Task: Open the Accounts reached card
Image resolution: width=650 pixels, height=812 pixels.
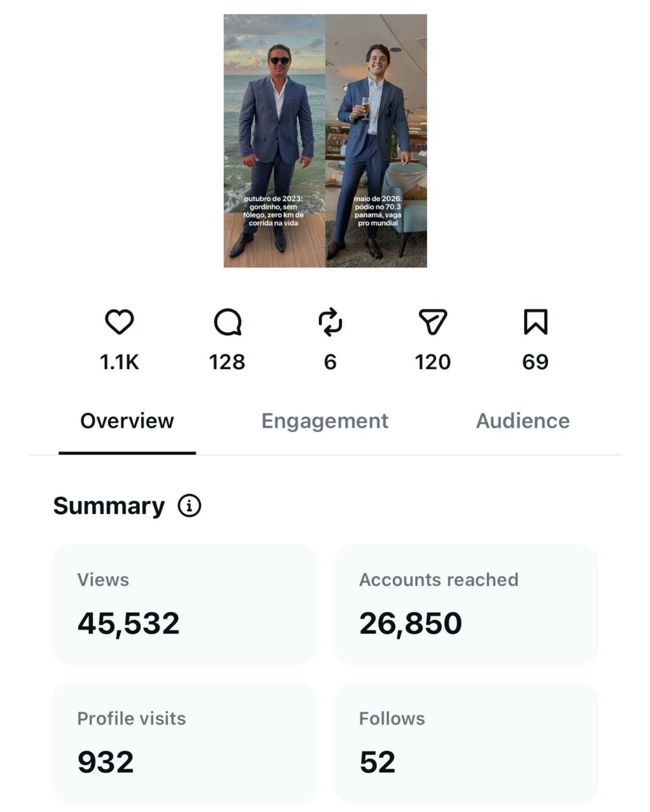Action: click(466, 604)
